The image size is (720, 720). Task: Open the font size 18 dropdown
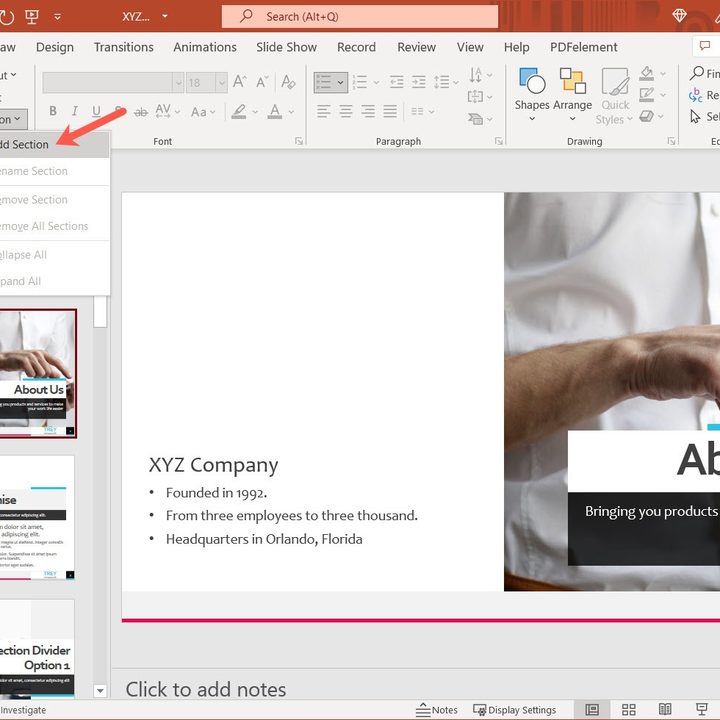pos(222,83)
